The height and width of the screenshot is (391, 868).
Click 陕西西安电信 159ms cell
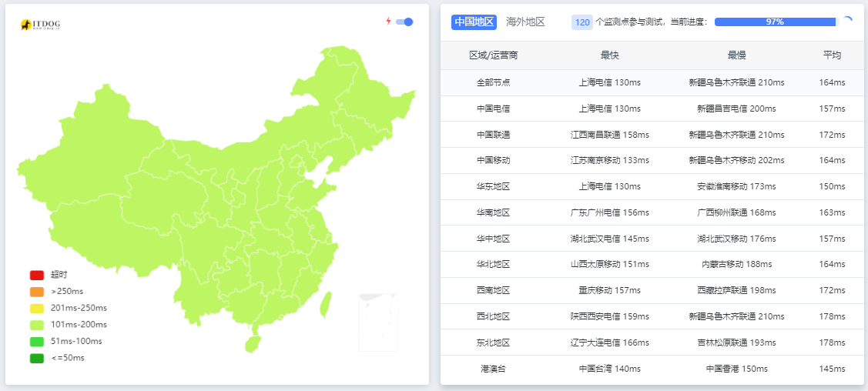609,316
